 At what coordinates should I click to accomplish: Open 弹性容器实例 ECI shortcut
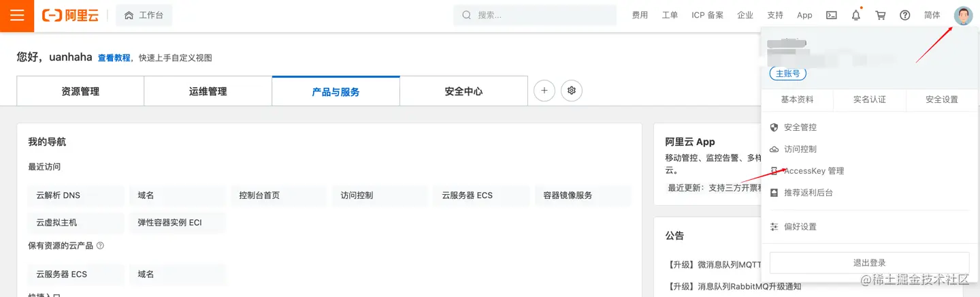click(178, 223)
